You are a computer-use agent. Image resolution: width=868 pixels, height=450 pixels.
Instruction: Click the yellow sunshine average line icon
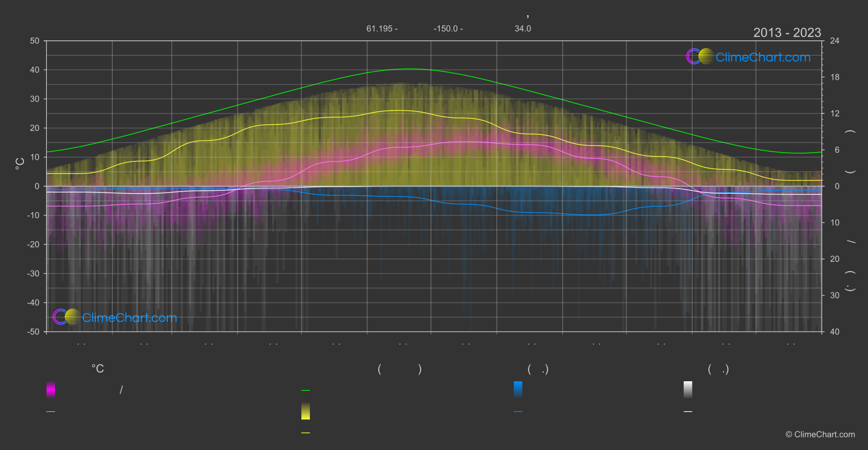[x=306, y=433]
